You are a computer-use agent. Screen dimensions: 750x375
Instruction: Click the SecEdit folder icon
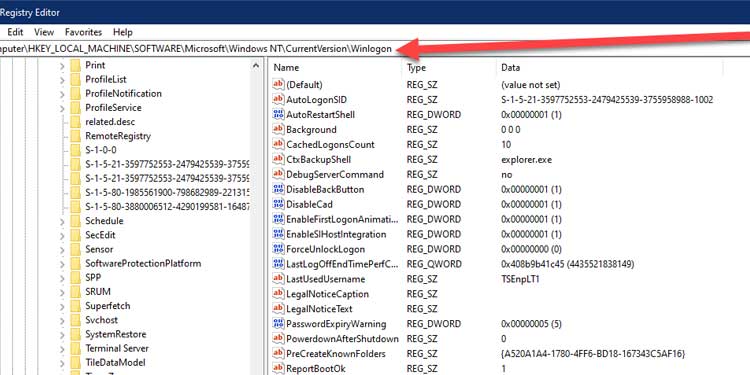76,235
